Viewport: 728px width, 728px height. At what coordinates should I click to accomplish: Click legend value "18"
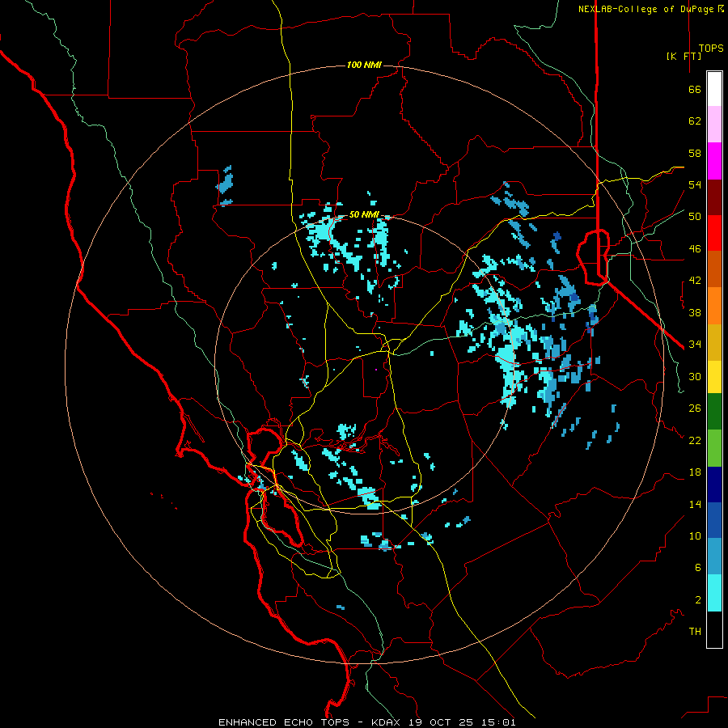point(695,472)
